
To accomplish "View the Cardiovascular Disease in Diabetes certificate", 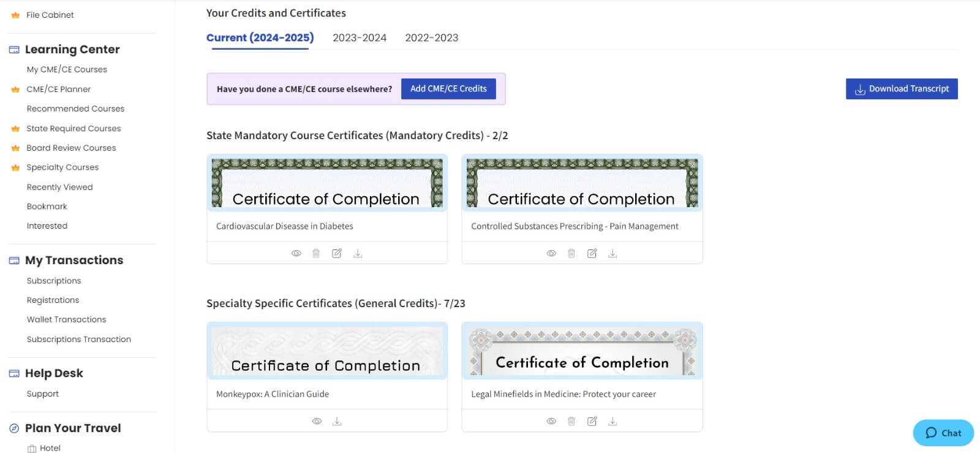I will (296, 253).
